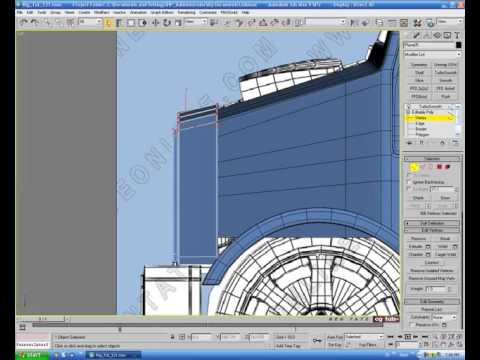Activate the Select Object arrow tool
480x360 pixels.
click(108, 23)
